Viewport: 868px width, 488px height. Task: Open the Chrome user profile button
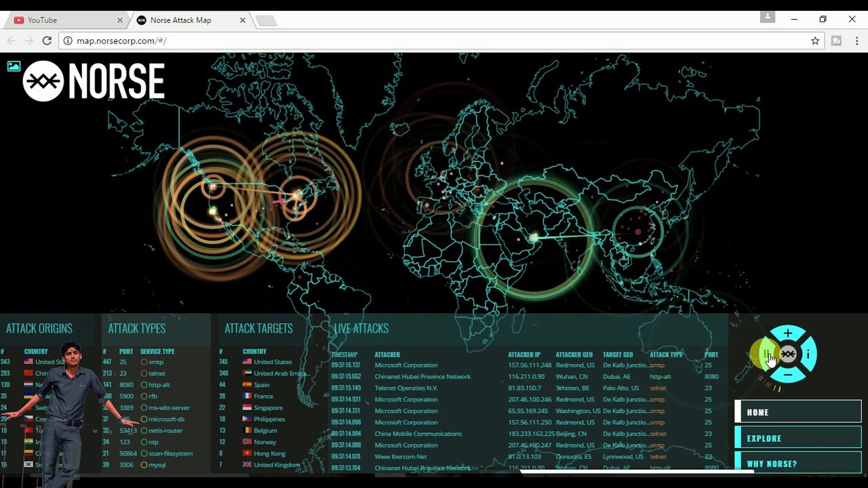767,17
